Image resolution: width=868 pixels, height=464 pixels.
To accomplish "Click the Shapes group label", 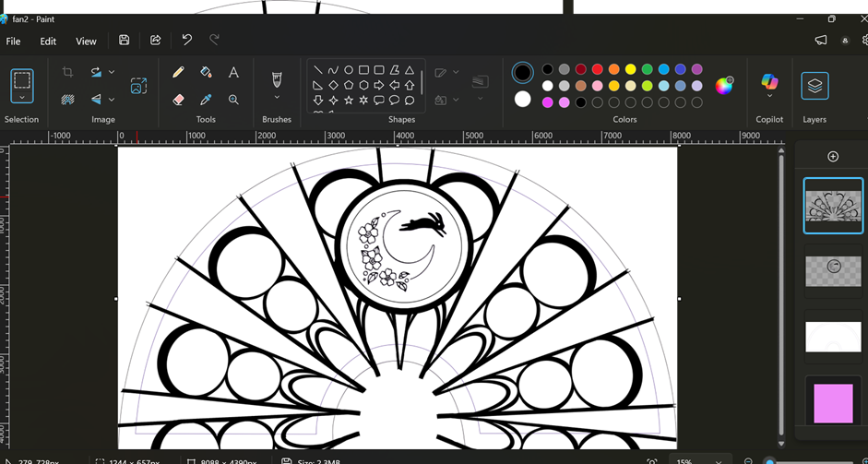I will tap(401, 120).
